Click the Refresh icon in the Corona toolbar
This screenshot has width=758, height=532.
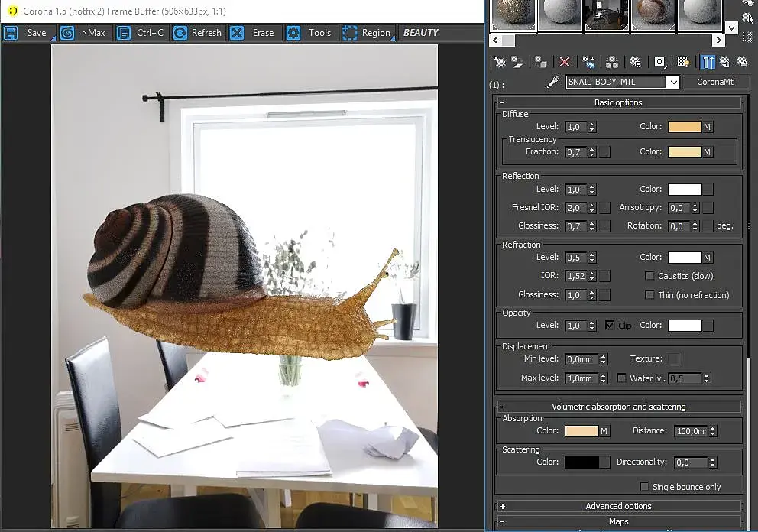coord(180,33)
